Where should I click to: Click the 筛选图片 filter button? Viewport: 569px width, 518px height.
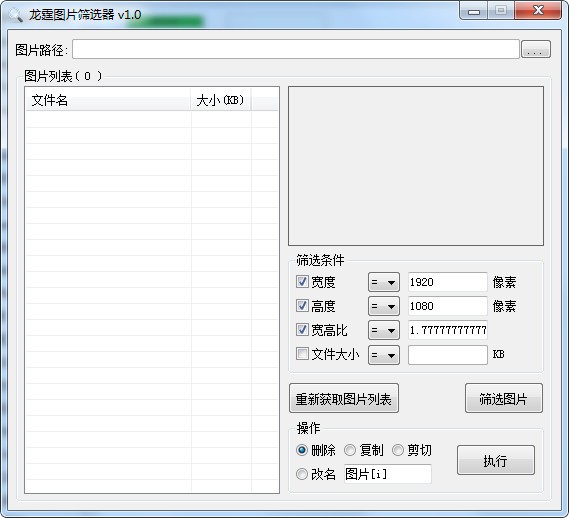pos(504,398)
